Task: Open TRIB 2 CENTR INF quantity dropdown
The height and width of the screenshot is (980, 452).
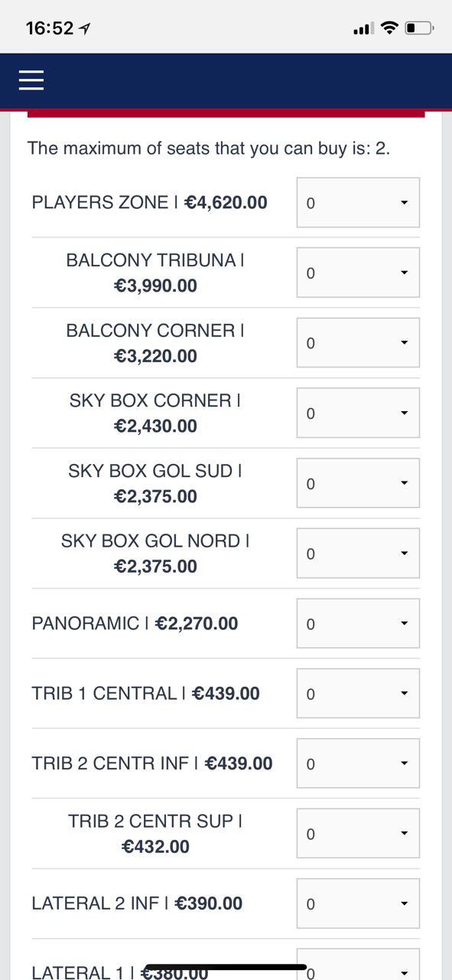Action: click(x=358, y=763)
